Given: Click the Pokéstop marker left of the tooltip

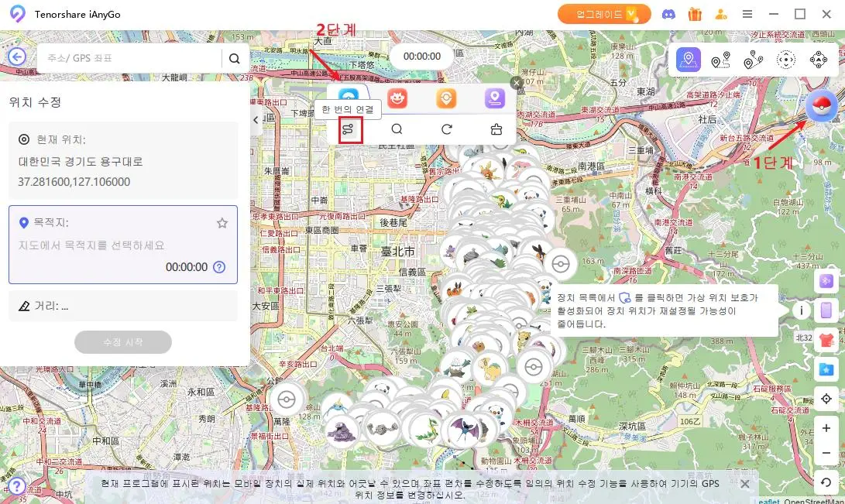Looking at the screenshot, I should coord(561,264).
